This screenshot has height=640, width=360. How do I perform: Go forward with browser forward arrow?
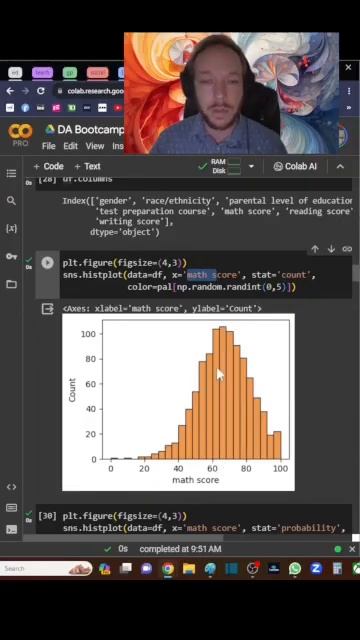(x=25, y=91)
